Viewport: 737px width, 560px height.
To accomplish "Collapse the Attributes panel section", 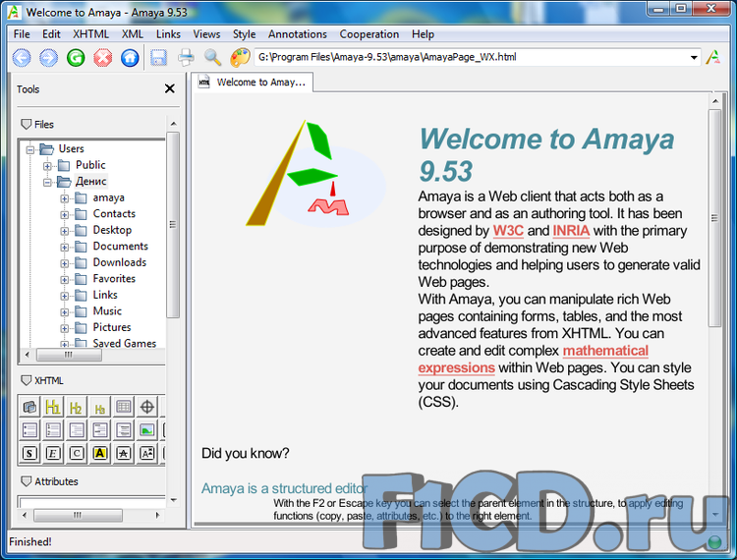I will (27, 481).
